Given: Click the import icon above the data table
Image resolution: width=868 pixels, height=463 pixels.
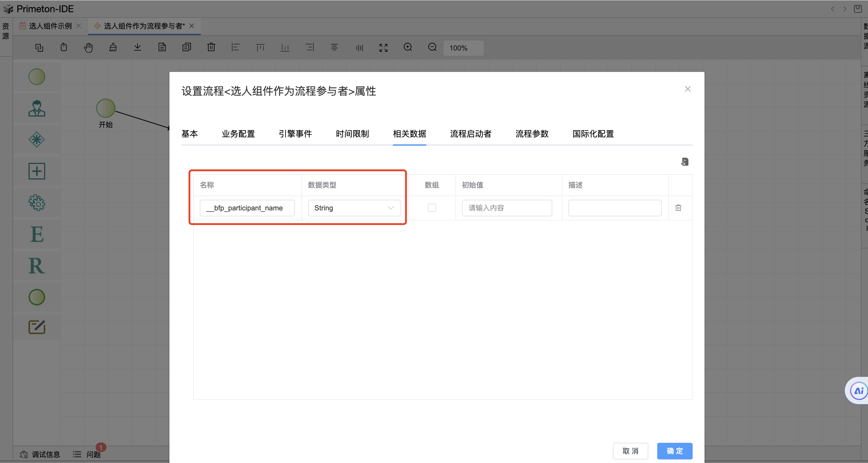Looking at the screenshot, I should tap(684, 162).
